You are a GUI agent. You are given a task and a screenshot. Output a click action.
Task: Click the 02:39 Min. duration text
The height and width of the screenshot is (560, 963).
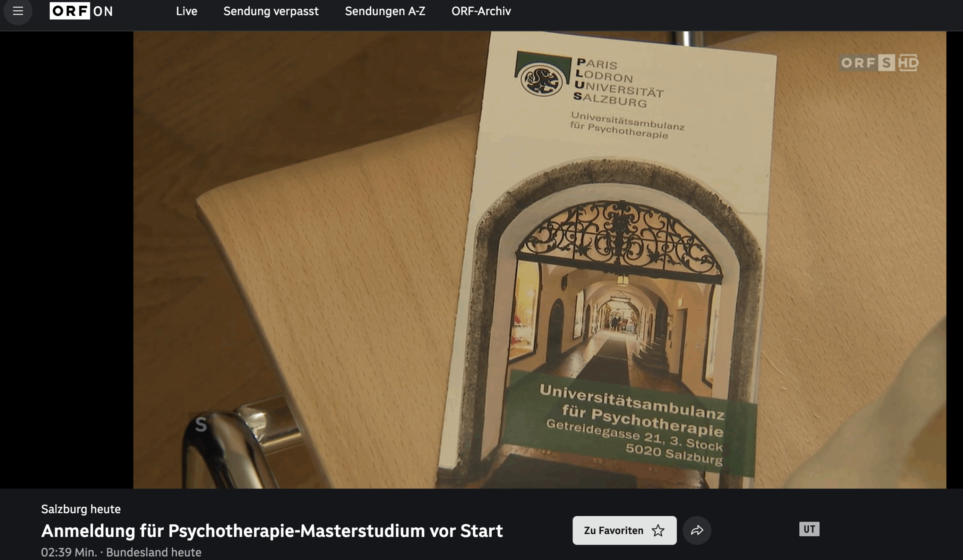69,552
